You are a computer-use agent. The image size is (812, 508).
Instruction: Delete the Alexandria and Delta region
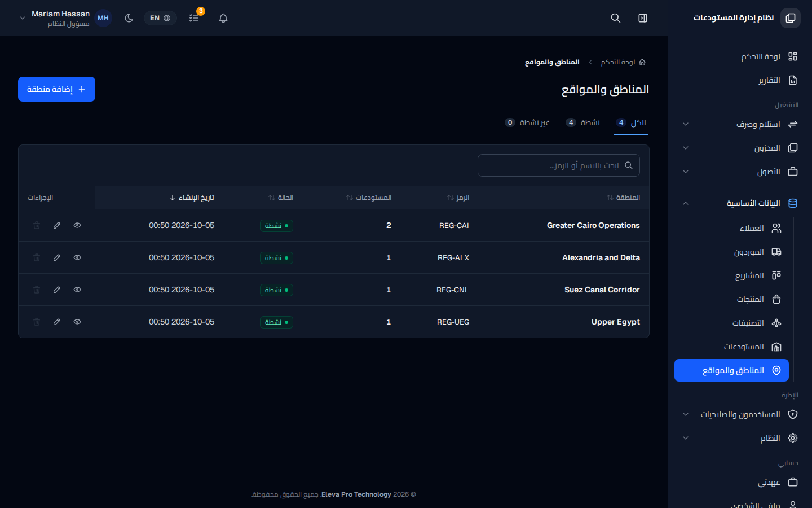(x=37, y=257)
